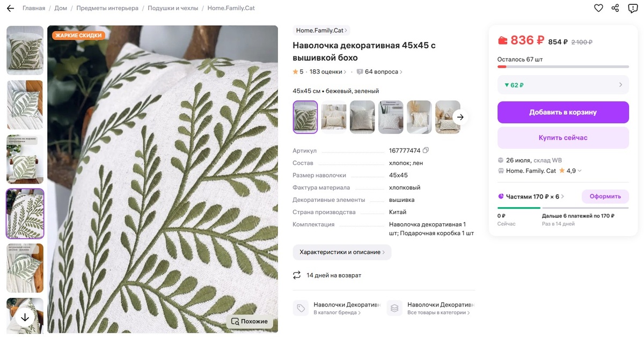Click Оформить installment button
The image size is (644, 344).
[605, 196]
